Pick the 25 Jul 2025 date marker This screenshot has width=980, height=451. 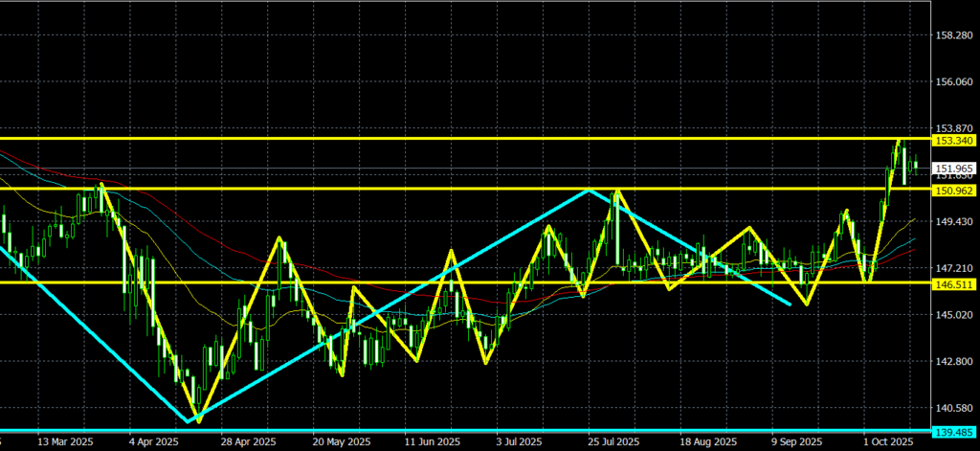pyautogui.click(x=611, y=443)
